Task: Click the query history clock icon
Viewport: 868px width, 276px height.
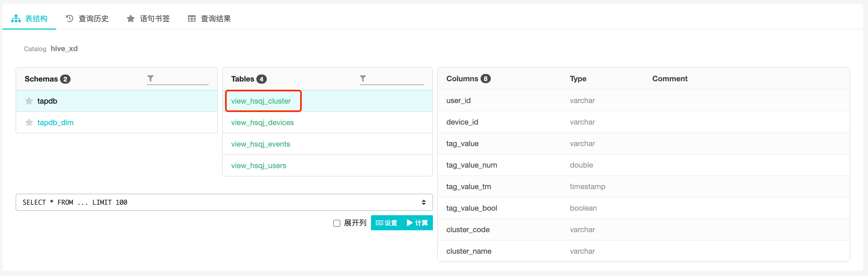Action: 69,19
